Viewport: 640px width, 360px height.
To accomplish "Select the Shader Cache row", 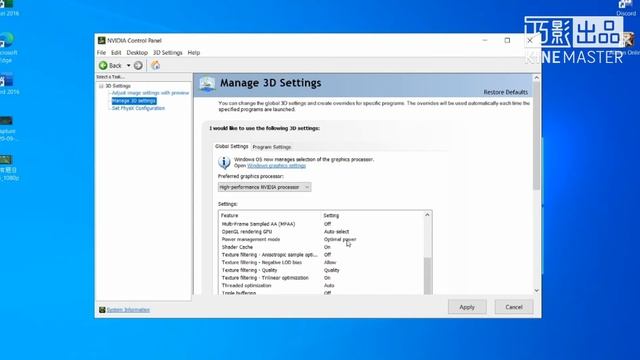I will coord(321,247).
